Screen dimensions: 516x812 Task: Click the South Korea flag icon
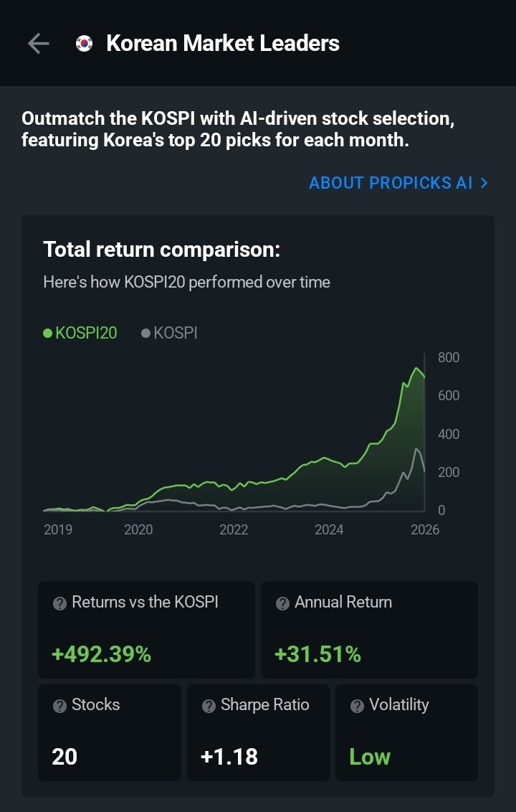(84, 44)
